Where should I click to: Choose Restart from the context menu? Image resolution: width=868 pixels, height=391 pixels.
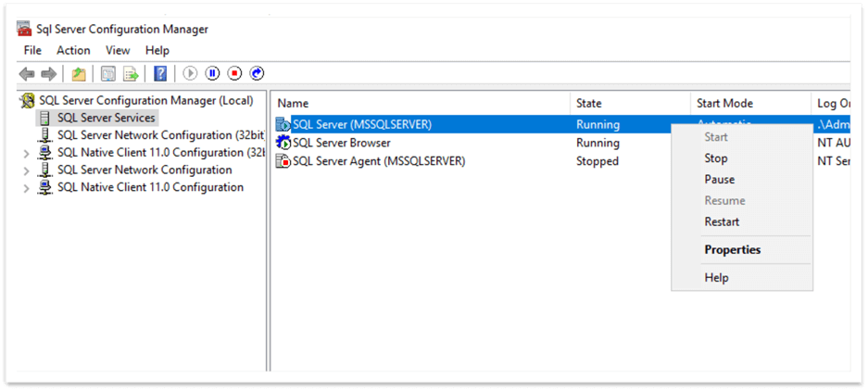pyautogui.click(x=722, y=221)
